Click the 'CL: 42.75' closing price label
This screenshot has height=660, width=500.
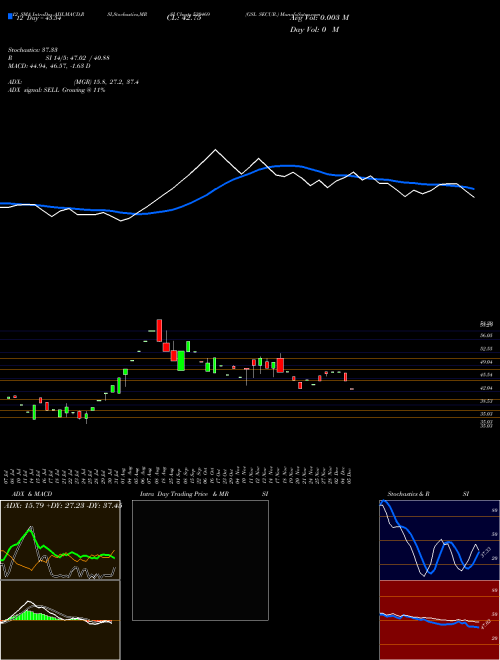(x=184, y=18)
